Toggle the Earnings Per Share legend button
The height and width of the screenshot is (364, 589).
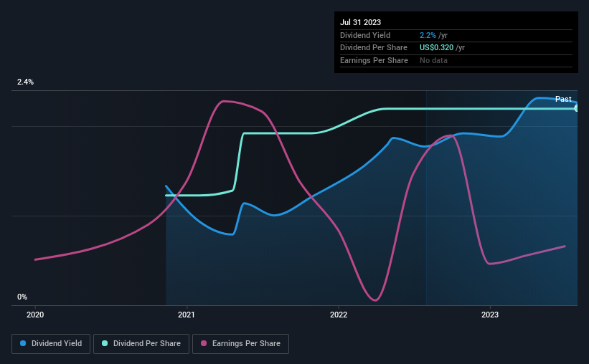coord(240,344)
